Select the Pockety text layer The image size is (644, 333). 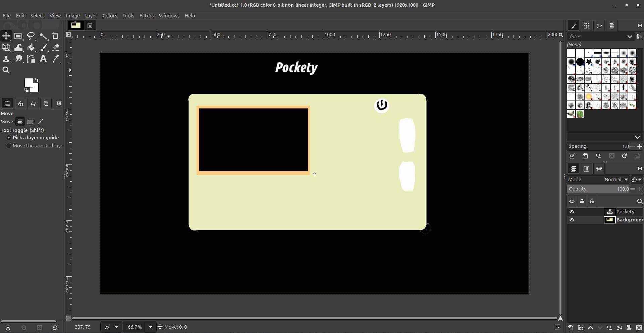625,212
